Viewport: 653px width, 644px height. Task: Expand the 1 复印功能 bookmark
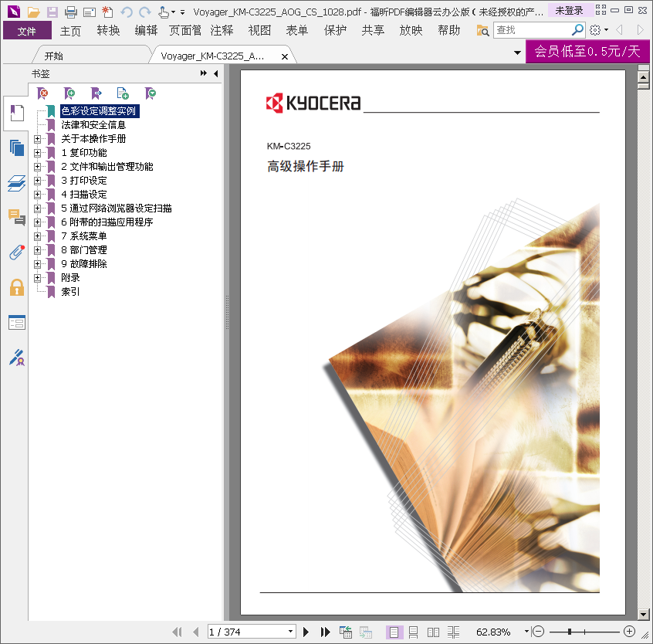pos(38,153)
